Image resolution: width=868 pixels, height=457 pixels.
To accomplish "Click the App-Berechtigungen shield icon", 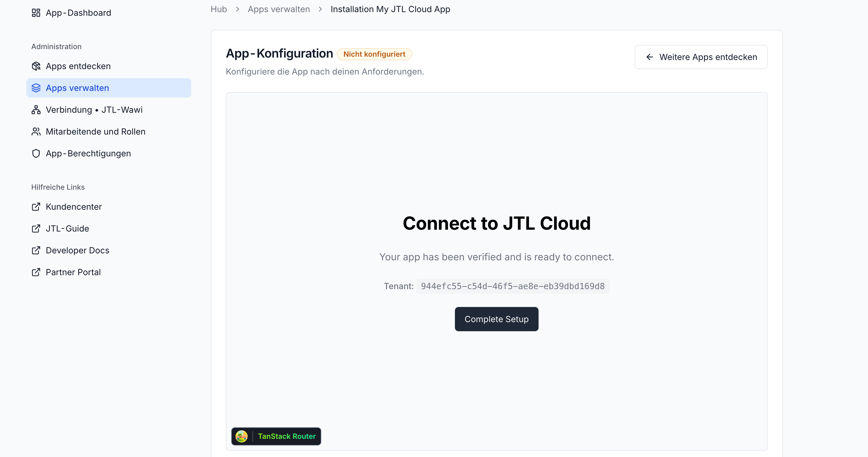I will [36, 153].
